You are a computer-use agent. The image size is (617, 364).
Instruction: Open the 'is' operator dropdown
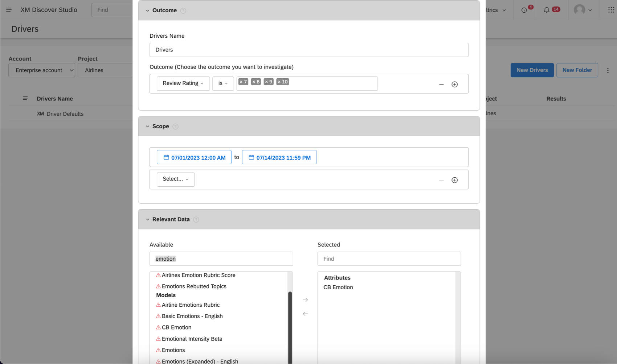point(223,83)
